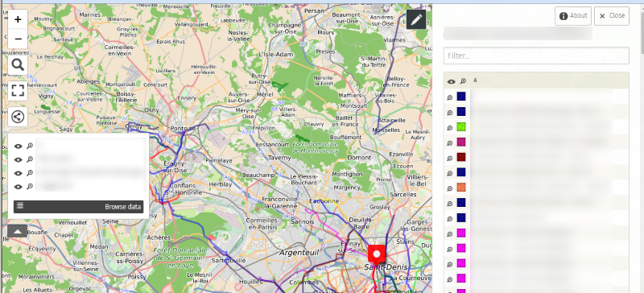Open the map search magnifier tool

(x=18, y=65)
